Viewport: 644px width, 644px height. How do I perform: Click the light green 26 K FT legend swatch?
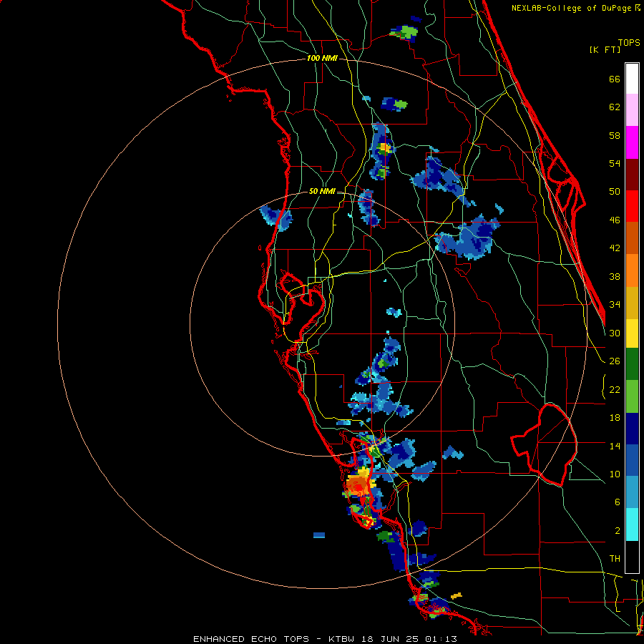(x=632, y=396)
